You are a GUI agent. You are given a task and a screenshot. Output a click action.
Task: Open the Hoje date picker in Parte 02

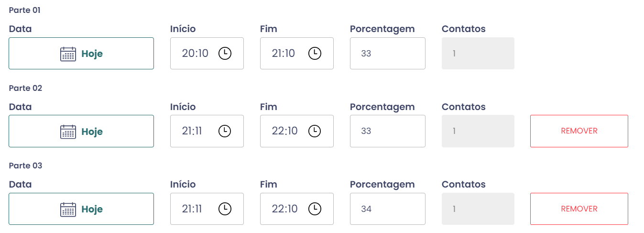92,132
